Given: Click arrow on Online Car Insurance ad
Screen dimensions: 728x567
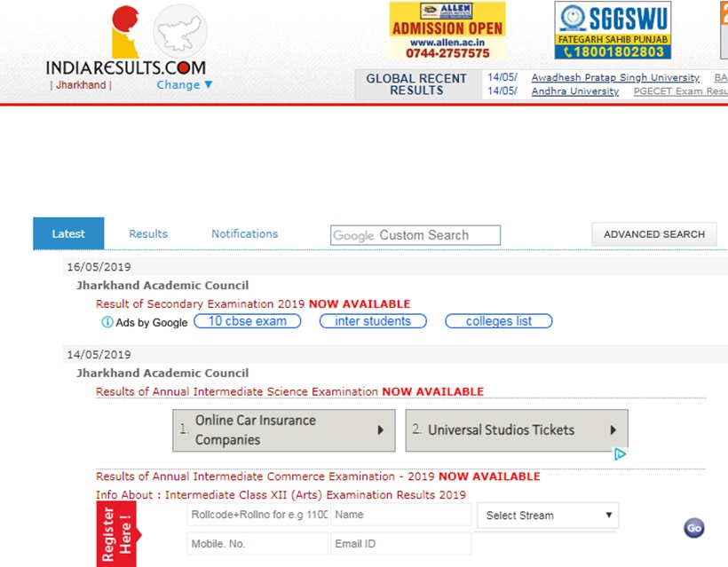Looking at the screenshot, I should pos(381,430).
